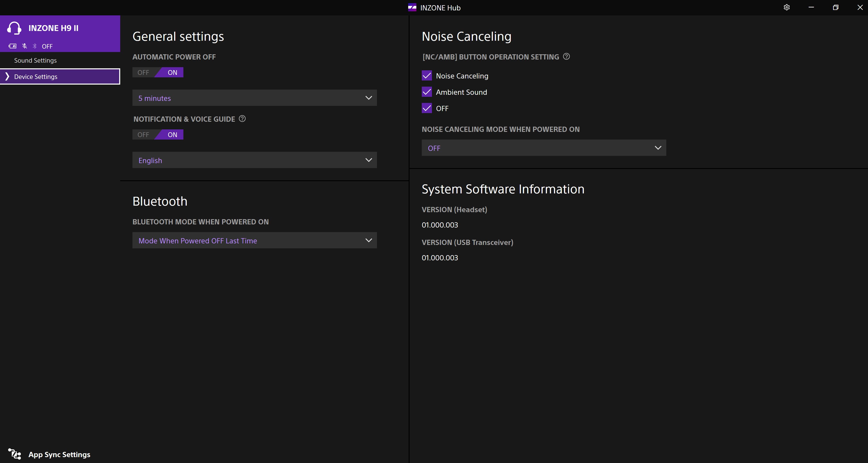Open the settings gear in title bar
The image size is (868, 463).
tap(786, 7)
